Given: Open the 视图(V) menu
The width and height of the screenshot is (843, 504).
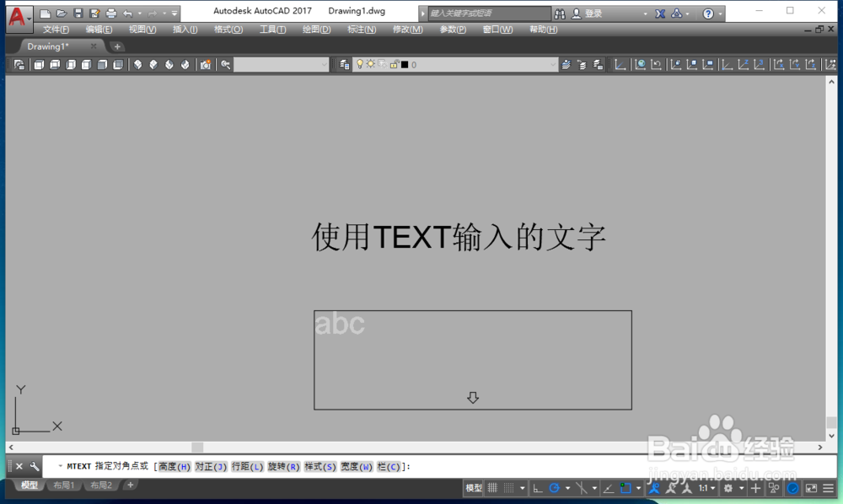Looking at the screenshot, I should pyautogui.click(x=142, y=29).
